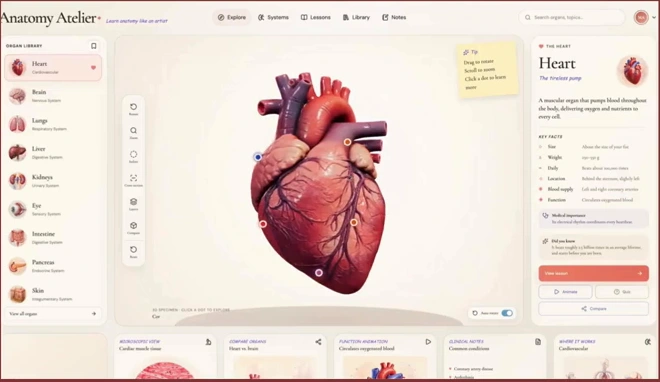
Task: Select the Rotate tool in viewer toolbar
Action: 133,109
